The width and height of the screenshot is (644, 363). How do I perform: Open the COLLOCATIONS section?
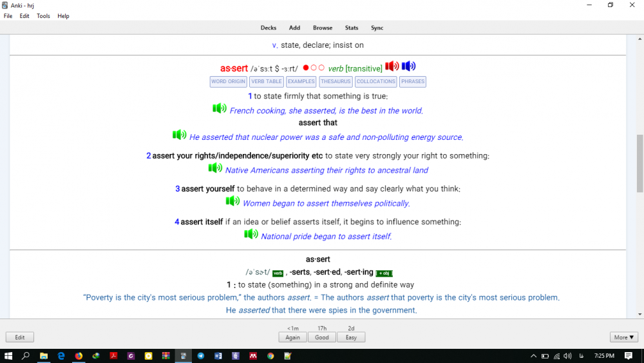click(x=376, y=82)
